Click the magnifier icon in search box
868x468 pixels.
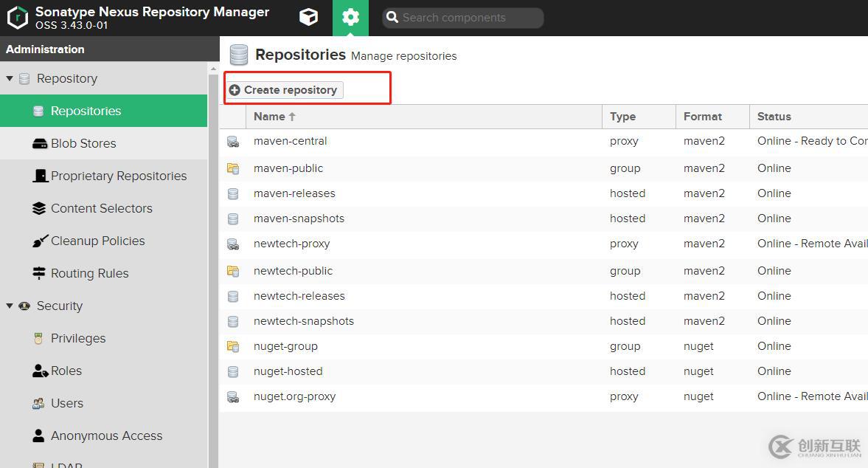[392, 17]
